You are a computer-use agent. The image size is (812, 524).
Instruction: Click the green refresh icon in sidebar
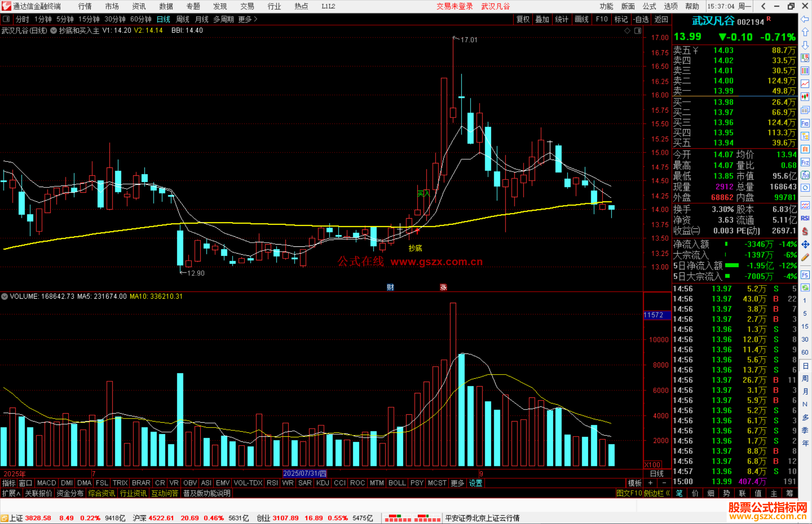pos(805,288)
